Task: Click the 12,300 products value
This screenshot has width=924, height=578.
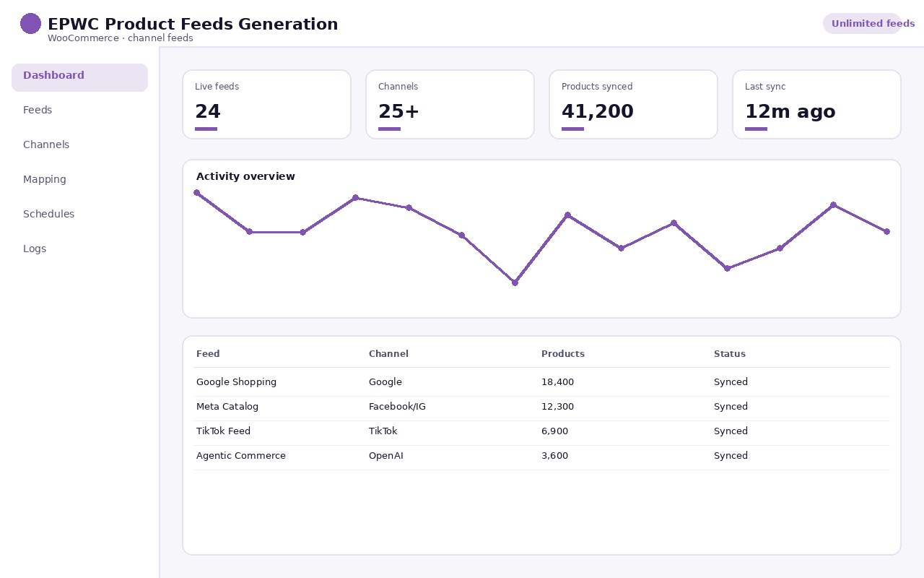Action: click(557, 407)
